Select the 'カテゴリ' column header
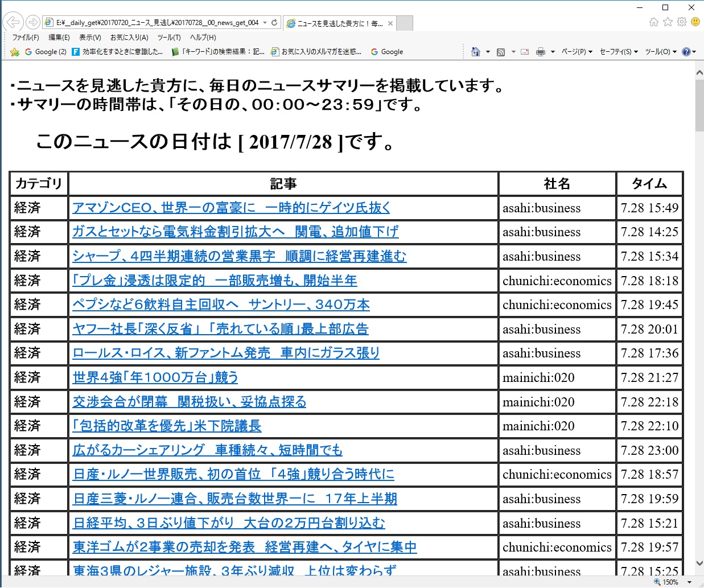The width and height of the screenshot is (704, 588). [x=39, y=183]
